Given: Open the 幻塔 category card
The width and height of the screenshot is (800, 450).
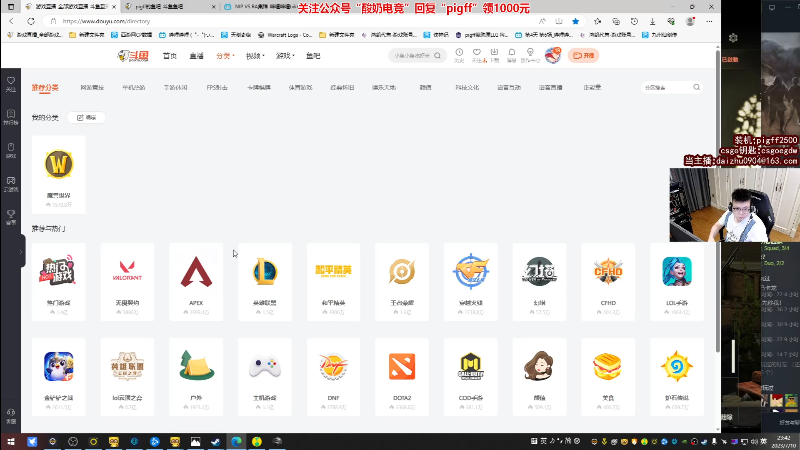Looking at the screenshot, I should coord(539,282).
